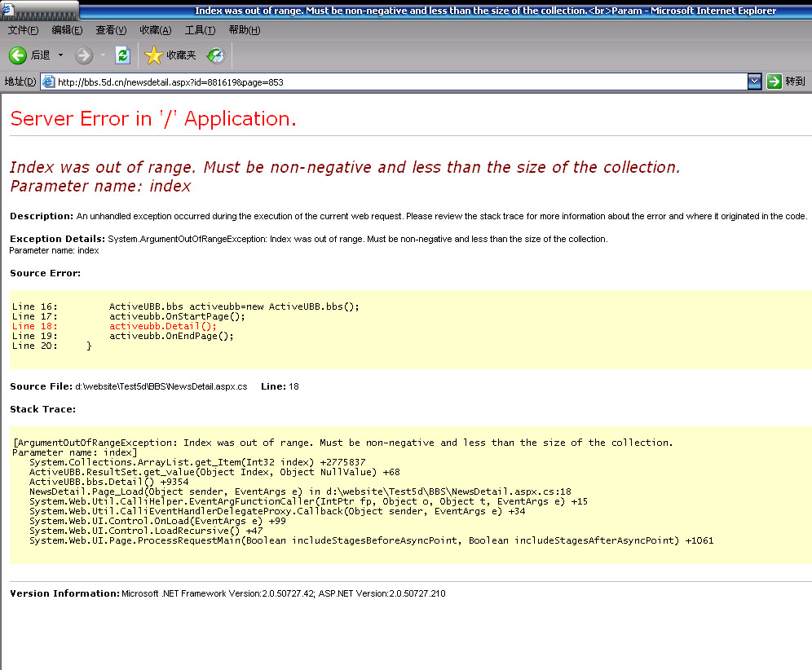Screen dimensions: 812x670
Task: Open the 查看(V) menu
Action: 112,30
